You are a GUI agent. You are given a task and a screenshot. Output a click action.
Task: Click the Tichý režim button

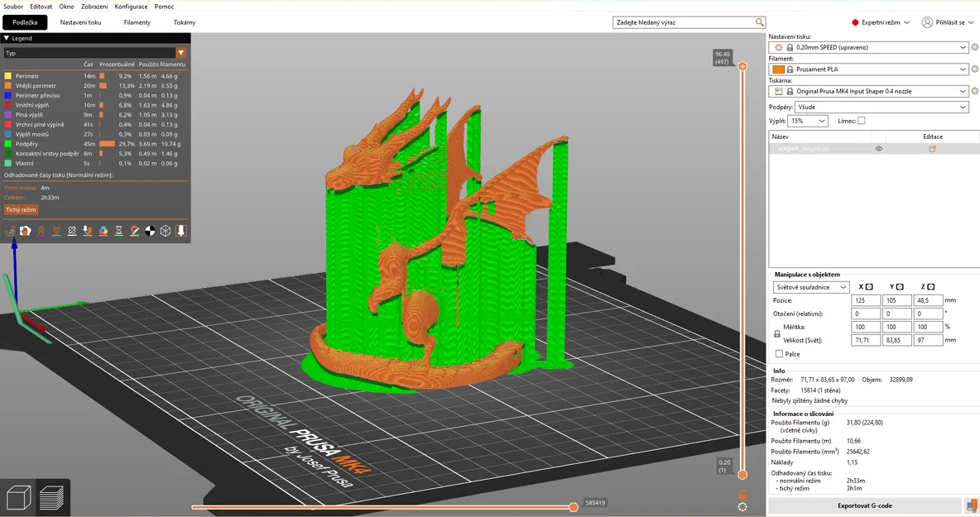click(x=22, y=210)
